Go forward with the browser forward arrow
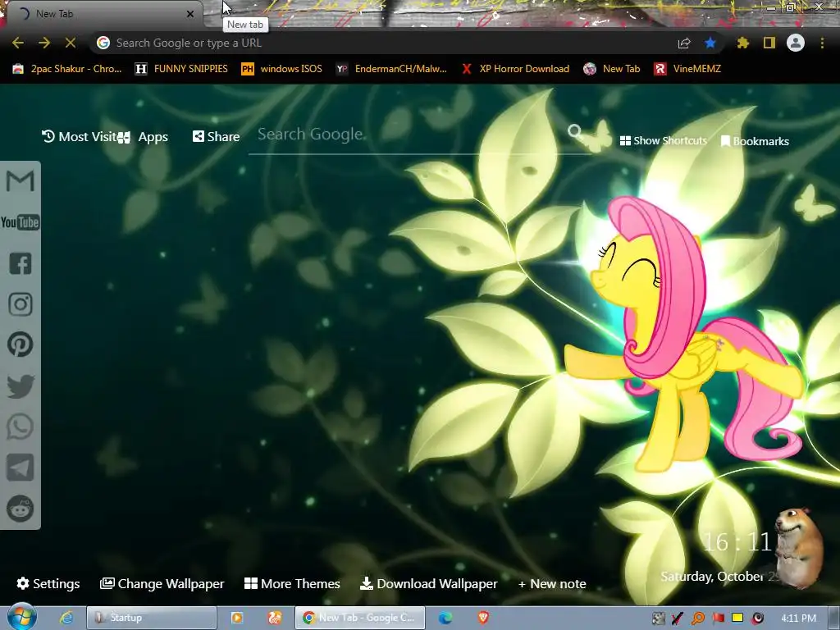 44,43
